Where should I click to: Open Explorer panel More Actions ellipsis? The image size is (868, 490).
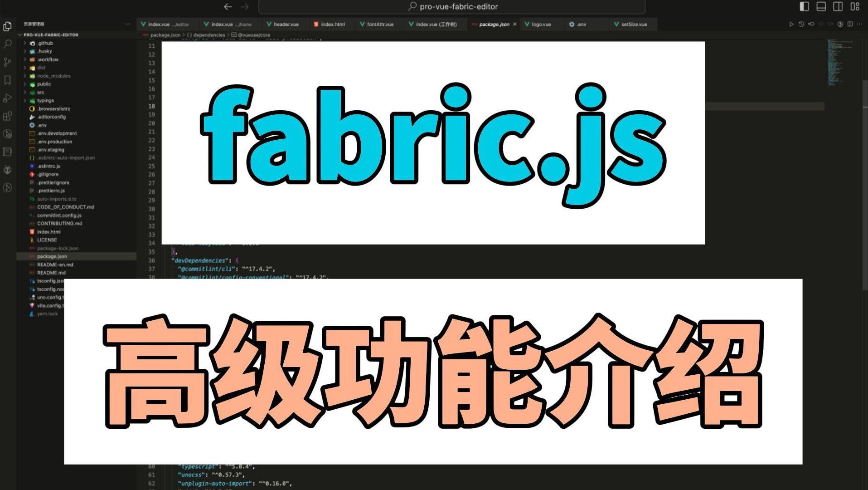pos(128,24)
